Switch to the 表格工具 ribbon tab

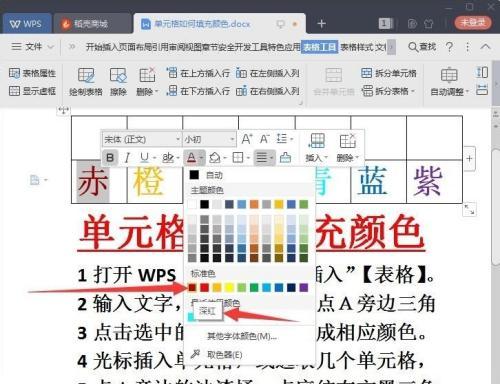coord(319,47)
